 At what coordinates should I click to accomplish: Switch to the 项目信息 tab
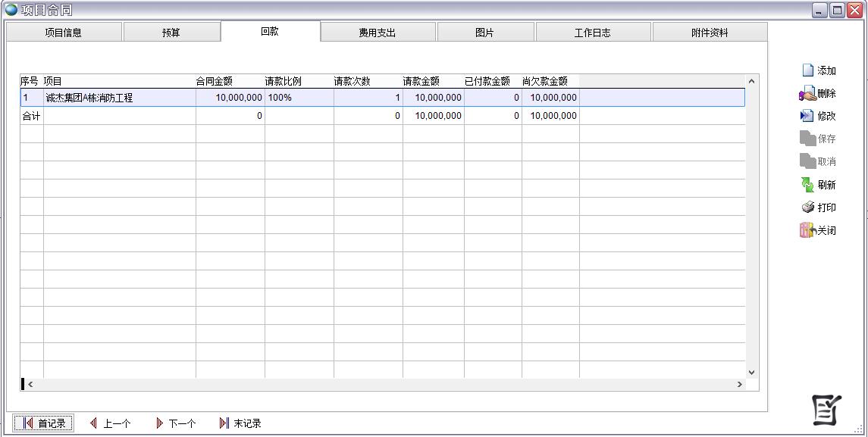(64, 33)
